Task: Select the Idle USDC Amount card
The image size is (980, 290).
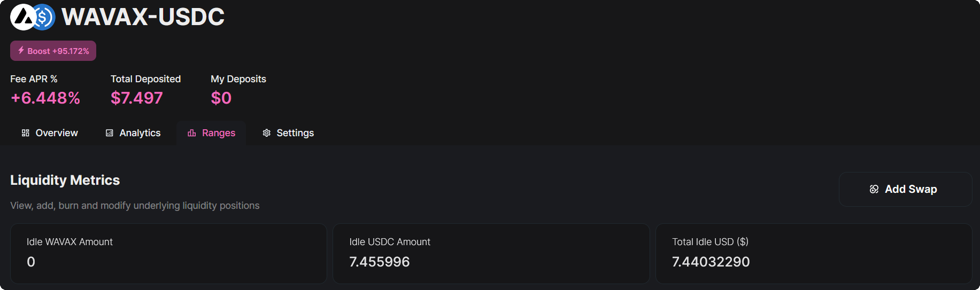Action: pos(491,253)
